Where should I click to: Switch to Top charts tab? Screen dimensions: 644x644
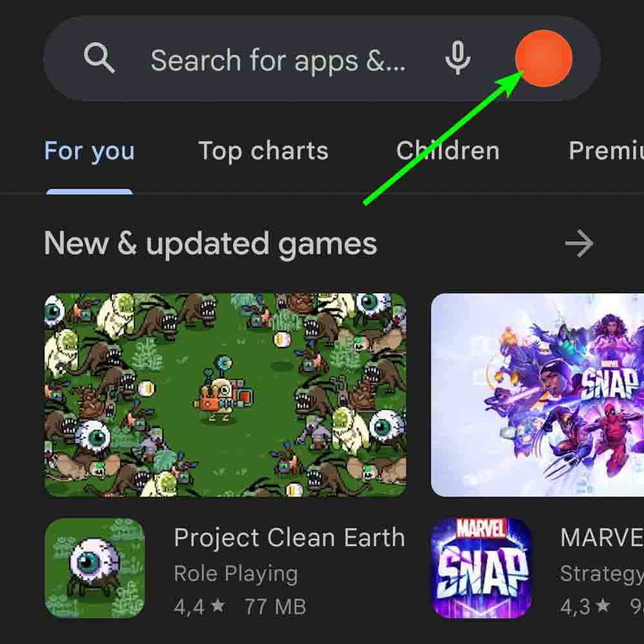point(263,151)
